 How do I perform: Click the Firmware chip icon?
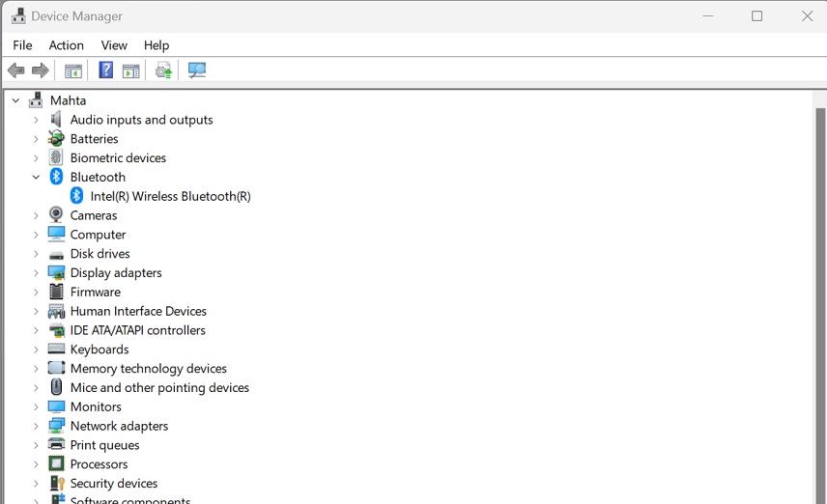point(56,292)
